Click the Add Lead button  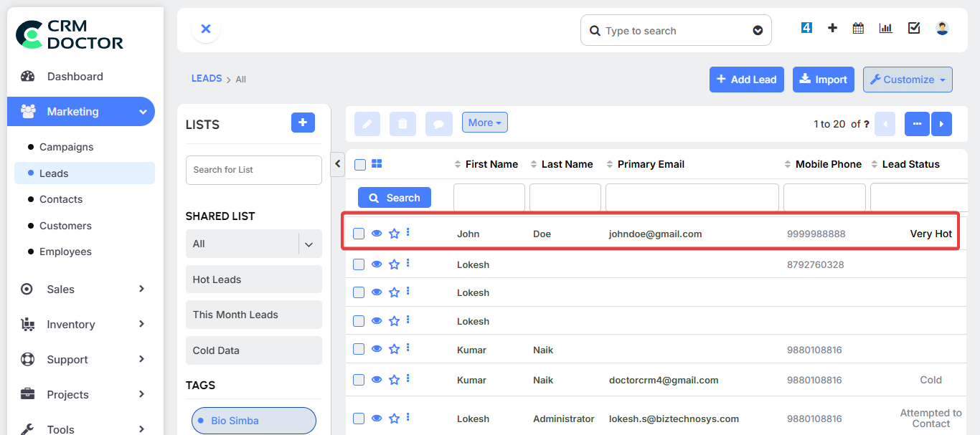746,80
